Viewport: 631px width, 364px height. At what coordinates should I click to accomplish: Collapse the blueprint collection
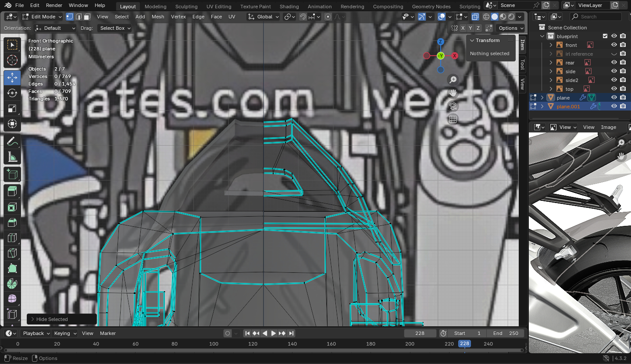pos(542,36)
